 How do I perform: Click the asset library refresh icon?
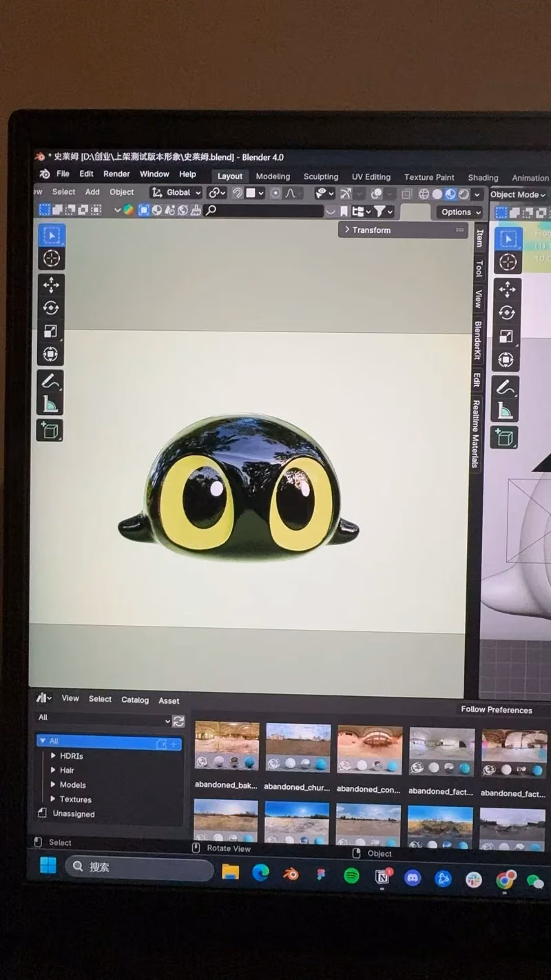point(179,721)
